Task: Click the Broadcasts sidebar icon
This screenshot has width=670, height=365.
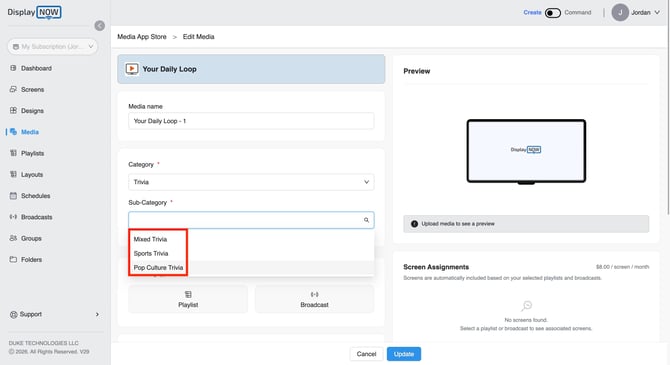Action: pyautogui.click(x=13, y=217)
